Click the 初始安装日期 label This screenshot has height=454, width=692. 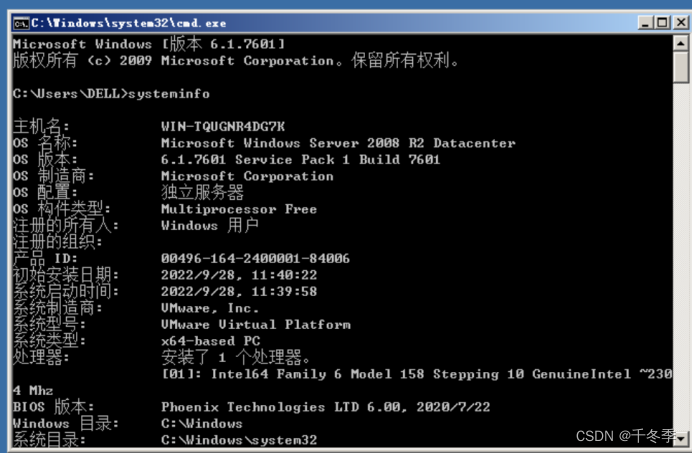[66, 275]
